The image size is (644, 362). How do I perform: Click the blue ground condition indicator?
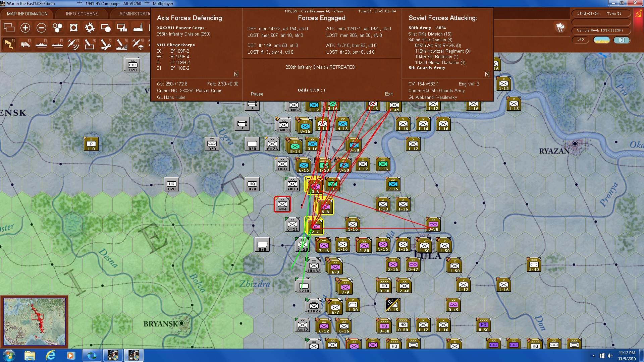[x=622, y=40]
